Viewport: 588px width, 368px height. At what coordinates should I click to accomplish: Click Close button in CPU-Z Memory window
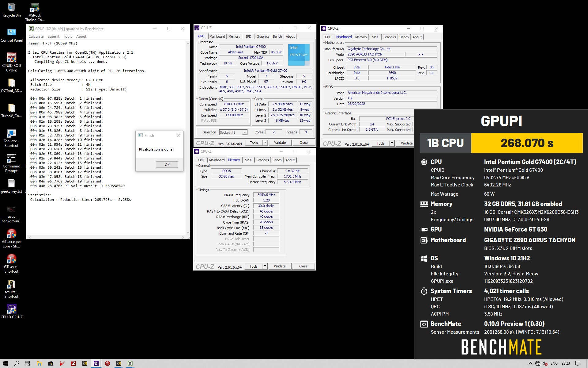click(x=303, y=266)
